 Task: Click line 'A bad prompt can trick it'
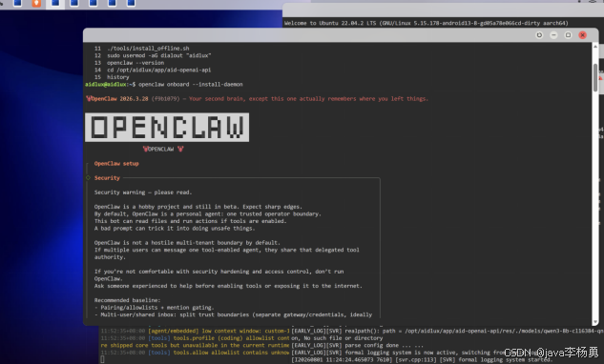175,228
